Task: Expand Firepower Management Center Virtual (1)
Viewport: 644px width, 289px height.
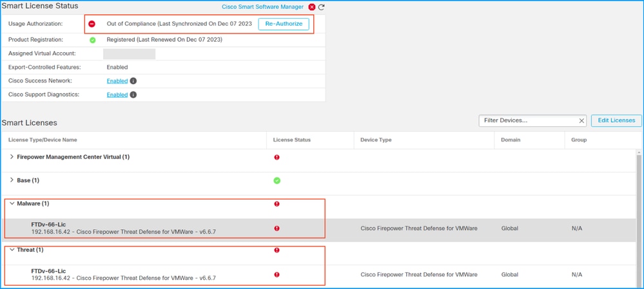Action: pyautogui.click(x=12, y=157)
